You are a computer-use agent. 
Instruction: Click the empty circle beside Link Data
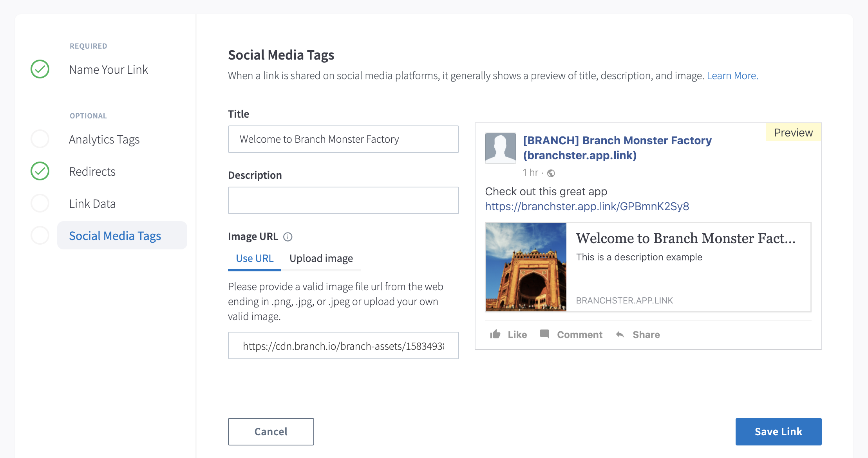(40, 204)
